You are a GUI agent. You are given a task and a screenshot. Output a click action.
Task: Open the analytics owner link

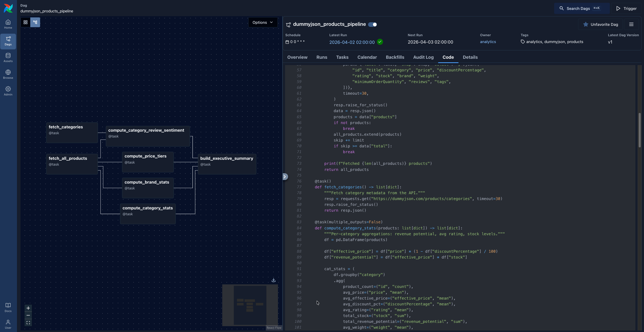pyautogui.click(x=488, y=42)
